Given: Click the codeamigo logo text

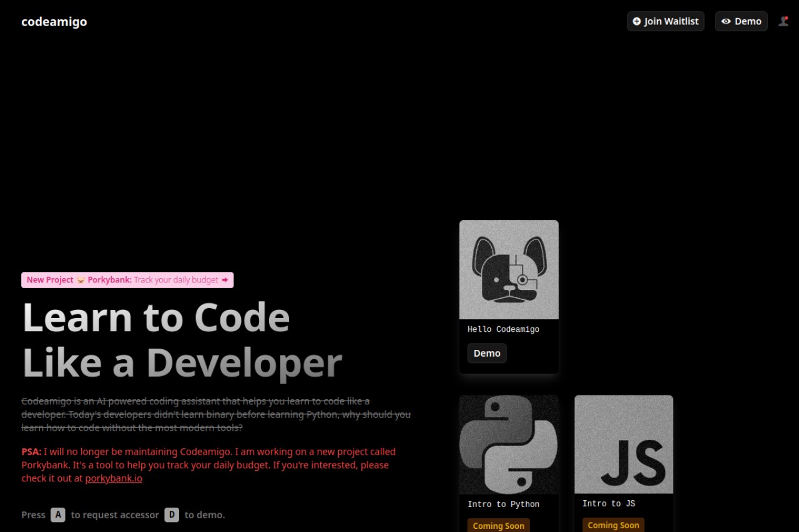Looking at the screenshot, I should tap(54, 22).
